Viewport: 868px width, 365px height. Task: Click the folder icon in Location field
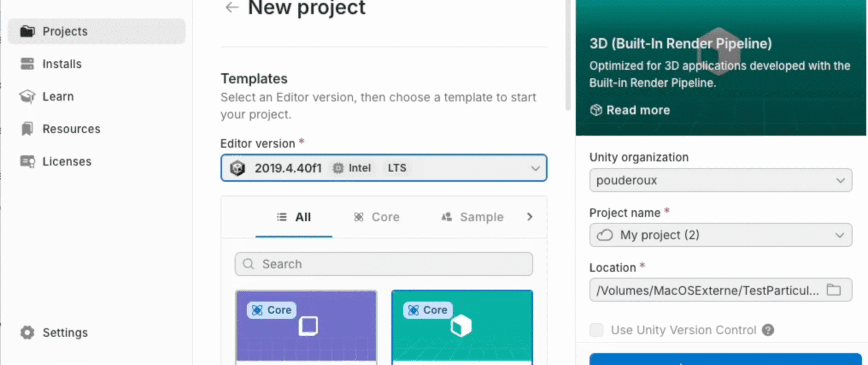tap(833, 290)
